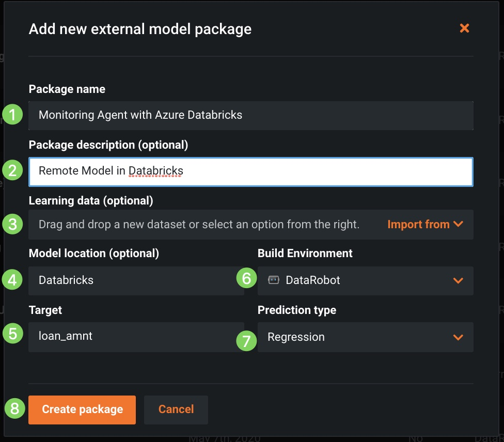
Task: Click the Create package button
Action: tap(82, 409)
